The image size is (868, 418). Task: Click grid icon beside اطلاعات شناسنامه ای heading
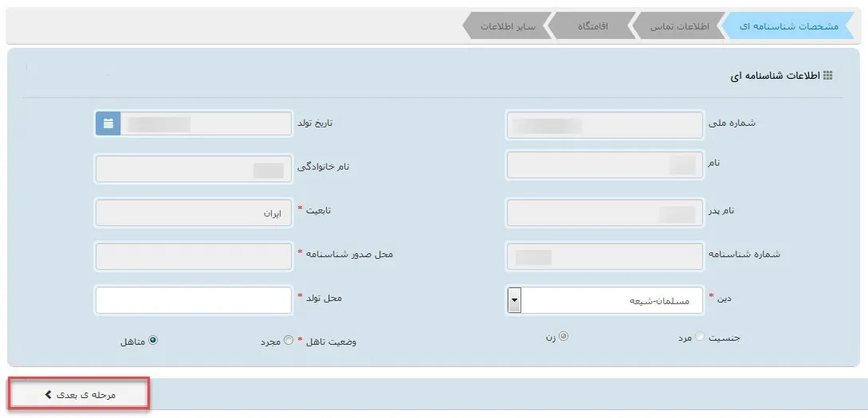pos(827,76)
